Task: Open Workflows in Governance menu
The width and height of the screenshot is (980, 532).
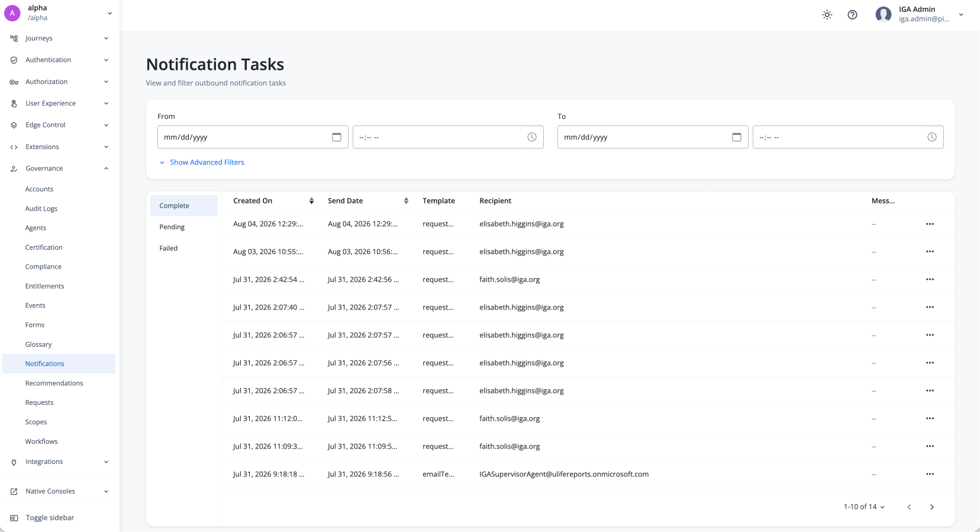Action: (41, 442)
